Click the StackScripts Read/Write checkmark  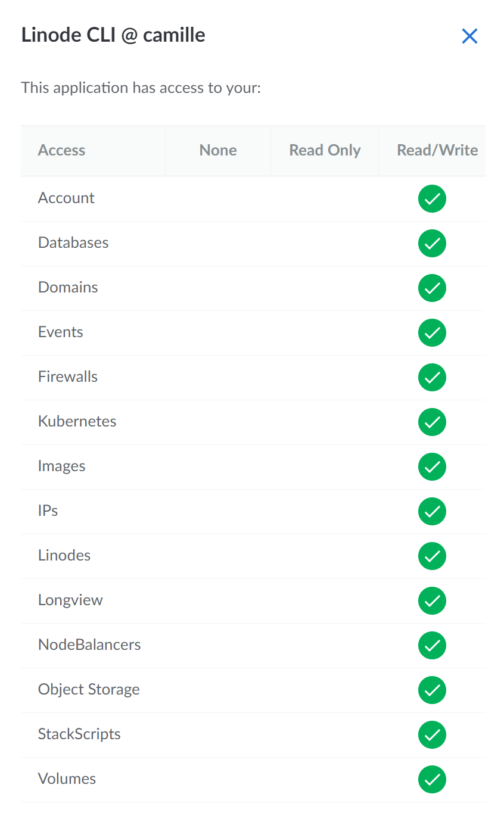point(432,735)
